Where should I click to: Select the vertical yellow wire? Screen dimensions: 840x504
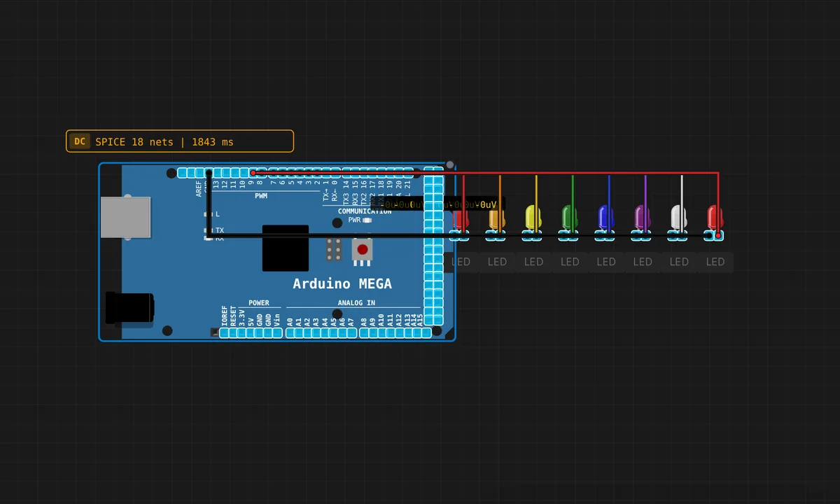536,192
